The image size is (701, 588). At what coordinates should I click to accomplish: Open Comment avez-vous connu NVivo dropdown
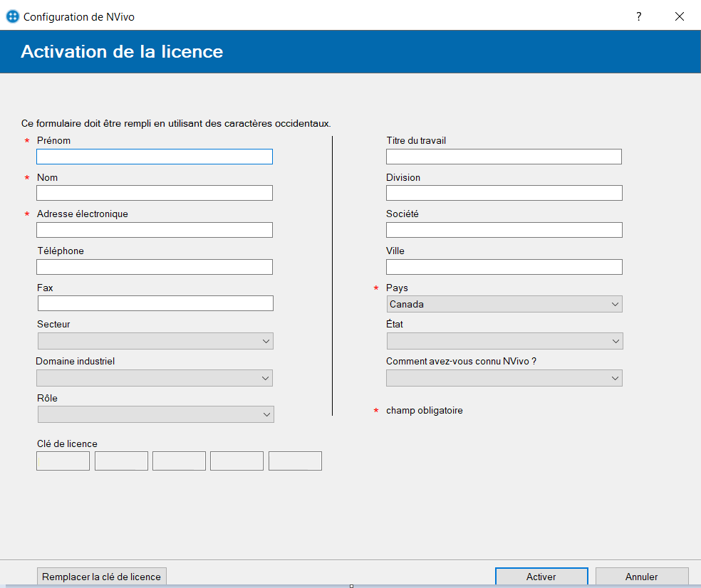504,378
